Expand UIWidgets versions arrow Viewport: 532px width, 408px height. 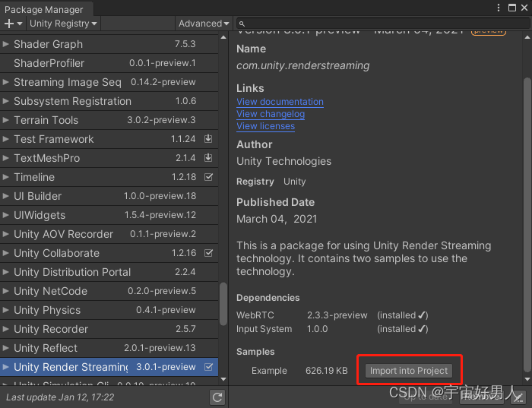pos(5,215)
